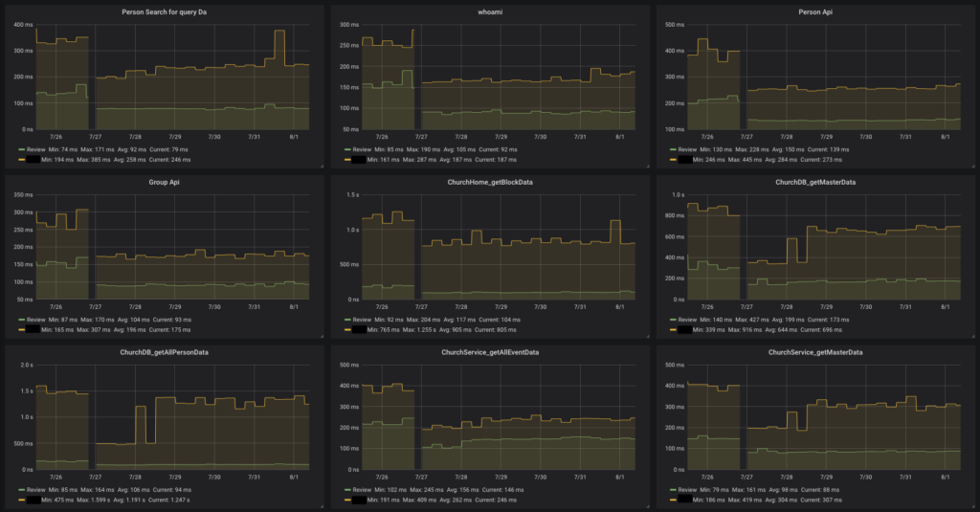Click the resize handle of the ChurchDB_getAllPersonData panel

(322, 505)
